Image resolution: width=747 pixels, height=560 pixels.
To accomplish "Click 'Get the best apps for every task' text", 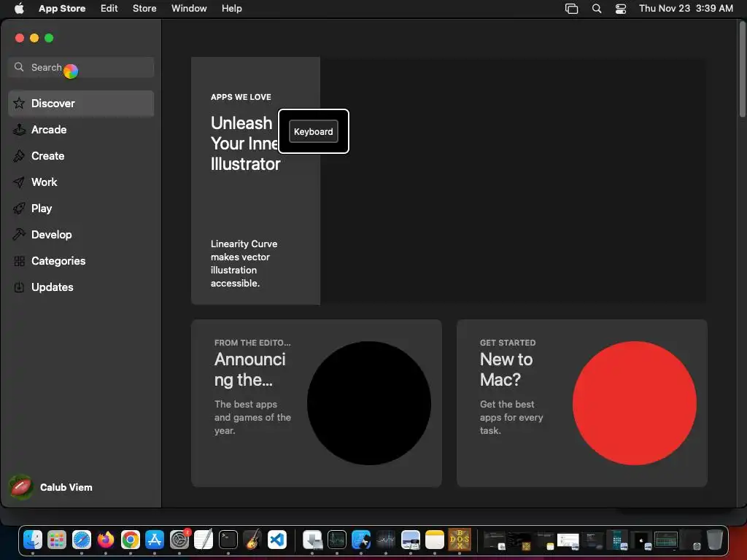I will [511, 417].
